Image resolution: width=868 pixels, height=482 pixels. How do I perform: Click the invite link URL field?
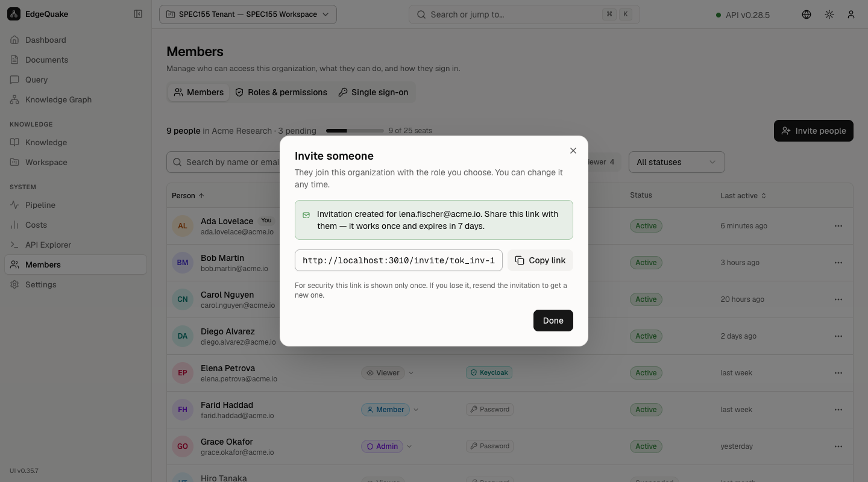coord(398,260)
